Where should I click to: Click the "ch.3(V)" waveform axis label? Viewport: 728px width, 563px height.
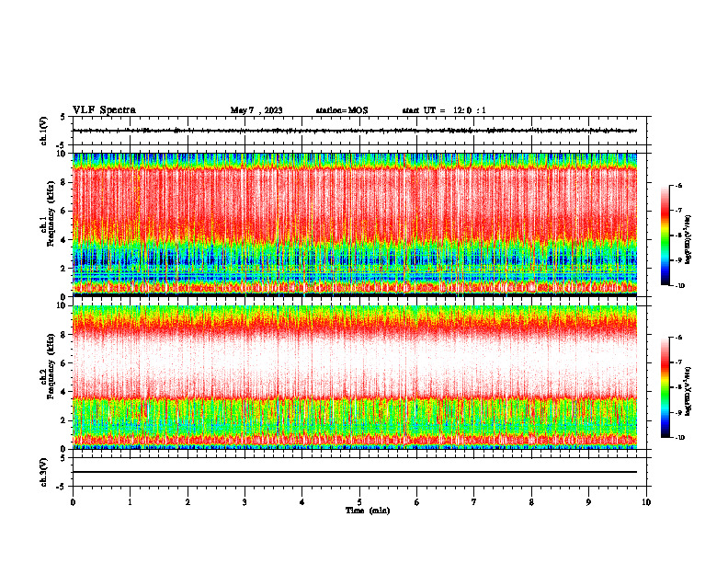44,472
